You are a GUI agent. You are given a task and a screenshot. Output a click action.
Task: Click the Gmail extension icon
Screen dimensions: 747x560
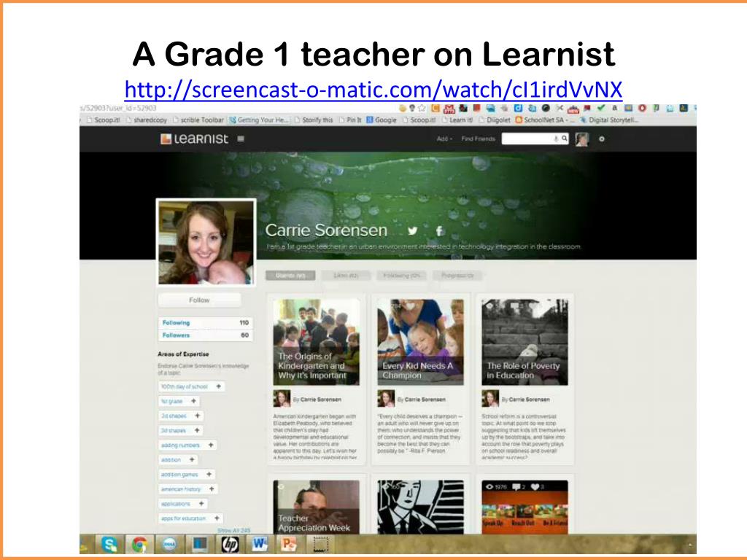449,108
